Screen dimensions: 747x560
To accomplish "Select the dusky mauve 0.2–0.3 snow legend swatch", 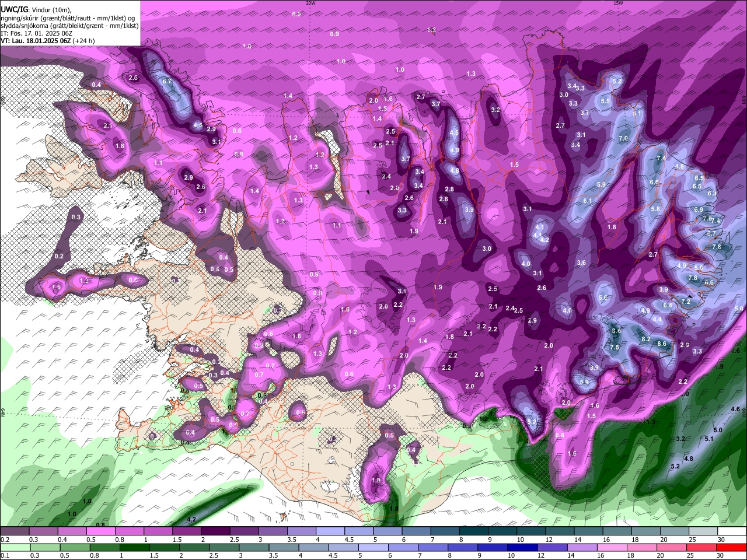I will tap(15, 531).
